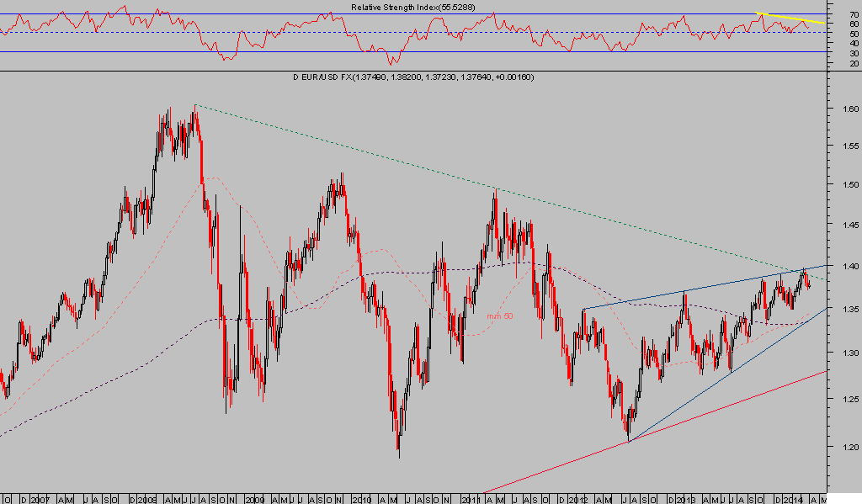Click the 2010 year label on time axis
The height and width of the screenshot is (504, 862).
tap(361, 499)
